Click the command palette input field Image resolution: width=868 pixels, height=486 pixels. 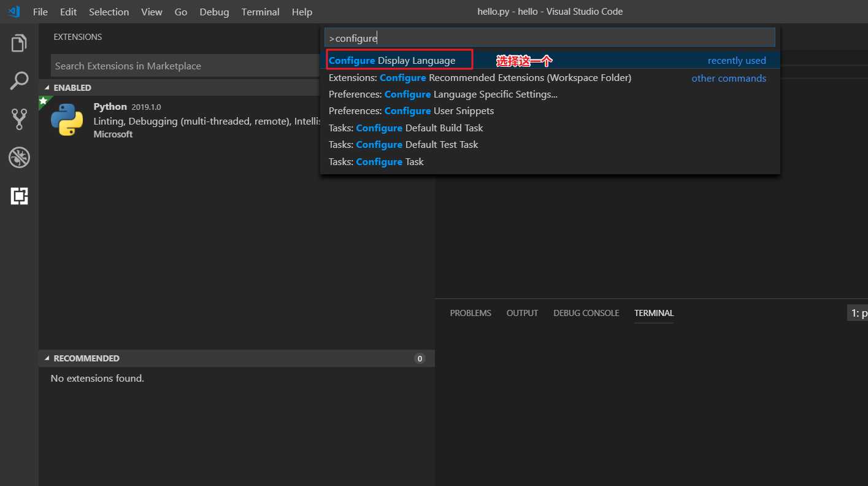[550, 38]
